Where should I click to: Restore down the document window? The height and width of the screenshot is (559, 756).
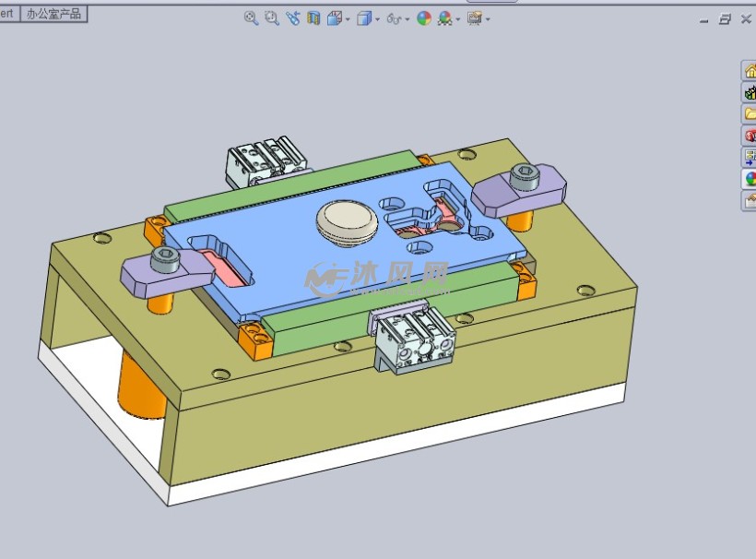[725, 19]
